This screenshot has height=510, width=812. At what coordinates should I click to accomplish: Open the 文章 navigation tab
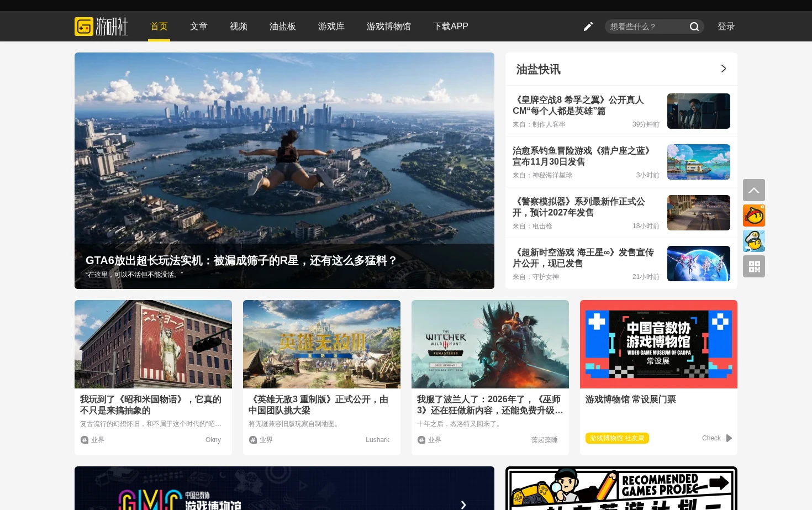click(199, 27)
